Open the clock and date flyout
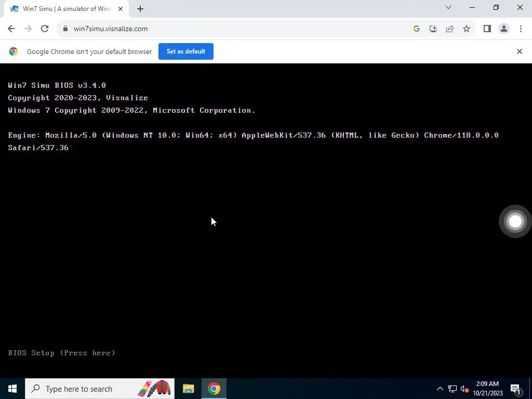This screenshot has height=399, width=532. click(x=487, y=389)
